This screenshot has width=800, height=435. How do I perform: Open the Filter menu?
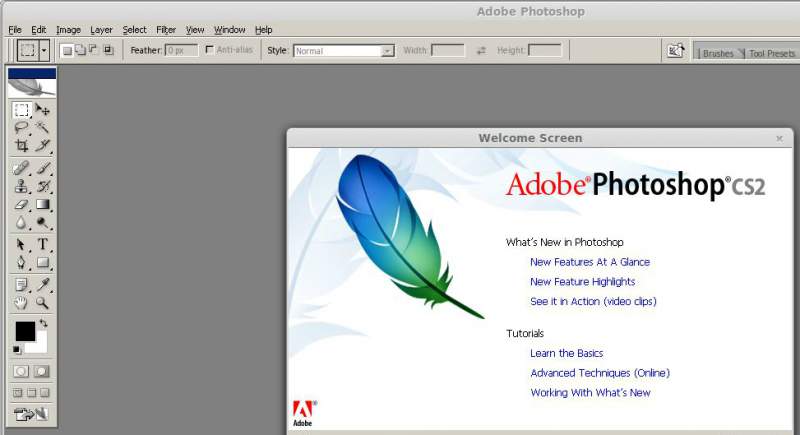point(166,30)
